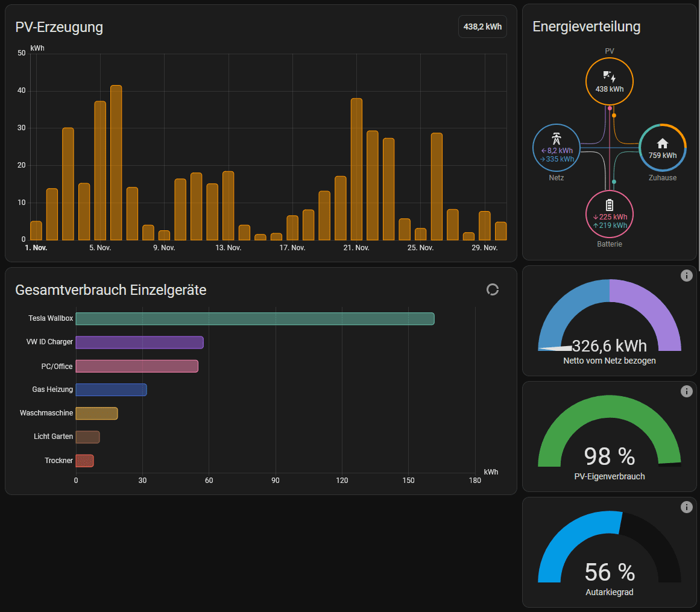Click the tallest bar at 6. Nov.
Image resolution: width=700 pixels, height=612 pixels.
point(116,163)
